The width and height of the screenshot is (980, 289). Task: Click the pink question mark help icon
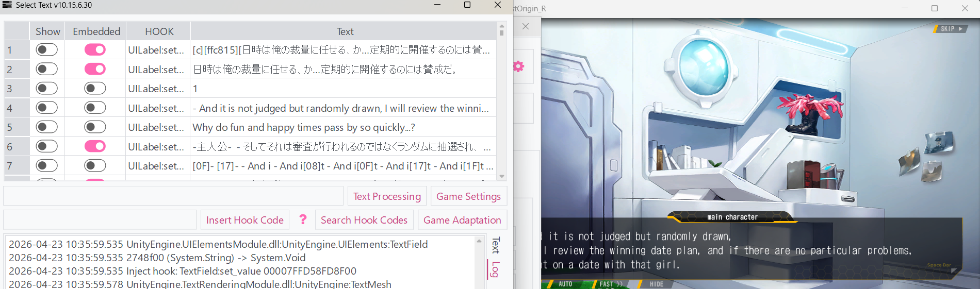pos(303,219)
